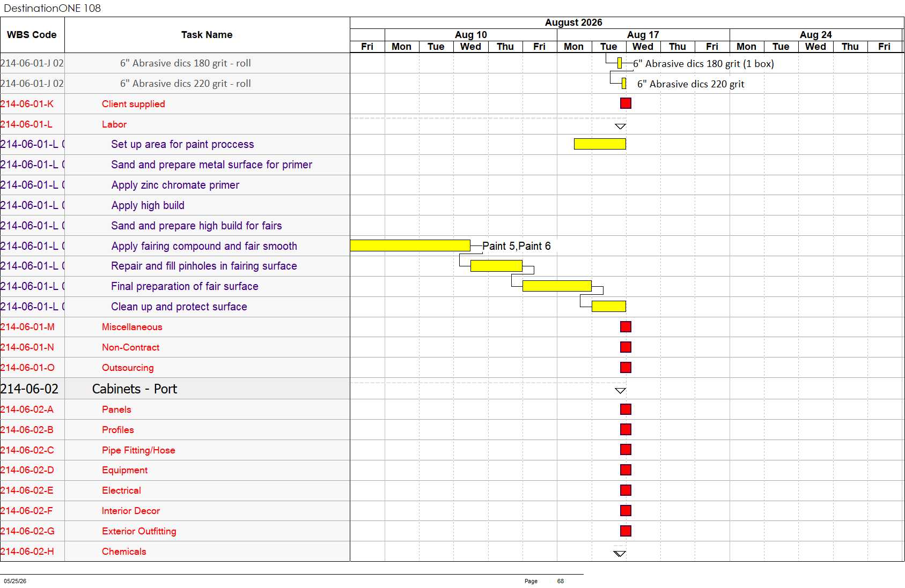905x588 pixels.
Task: Select the Cabinets - Port summary task
Action: [135, 389]
